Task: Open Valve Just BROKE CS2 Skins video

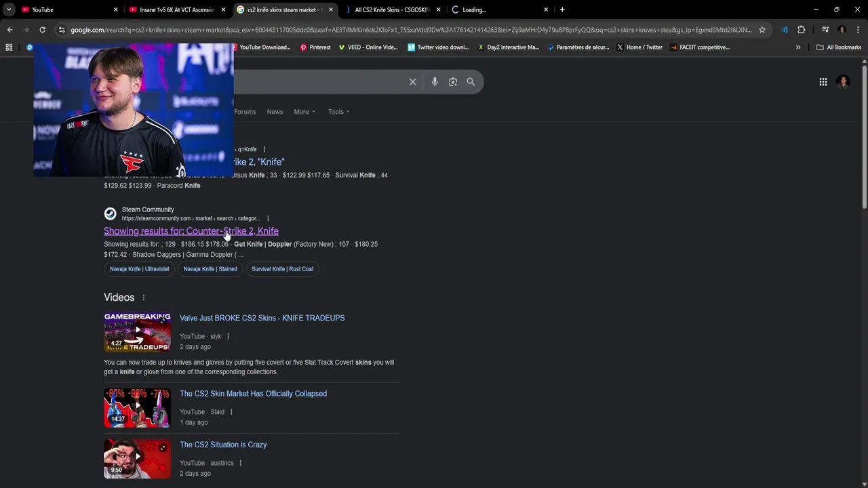Action: point(262,318)
